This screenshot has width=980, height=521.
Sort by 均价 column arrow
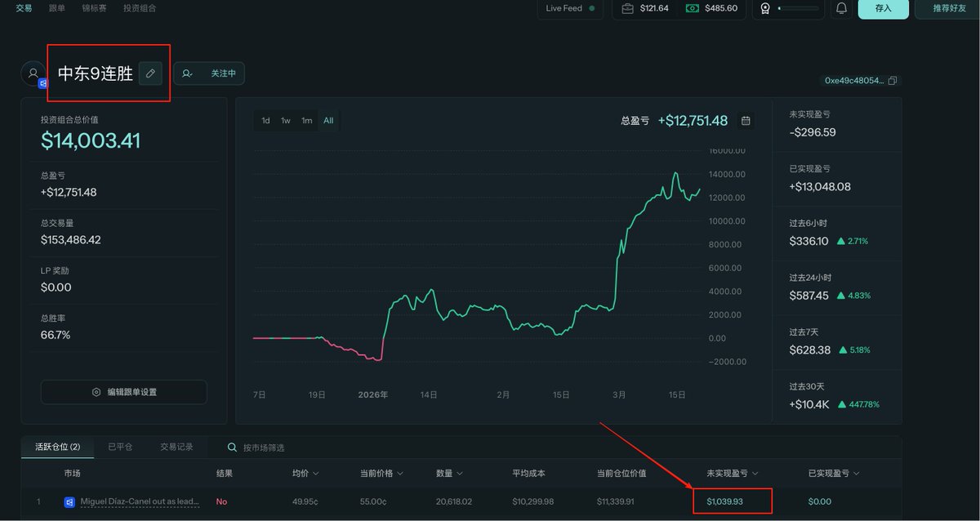pyautogui.click(x=315, y=474)
